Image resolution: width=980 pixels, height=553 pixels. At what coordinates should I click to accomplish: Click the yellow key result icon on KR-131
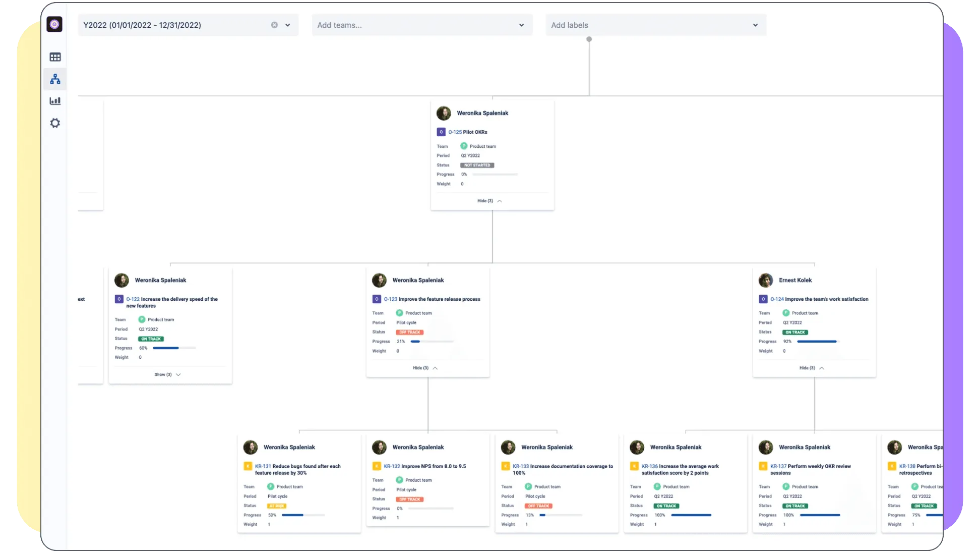click(248, 466)
